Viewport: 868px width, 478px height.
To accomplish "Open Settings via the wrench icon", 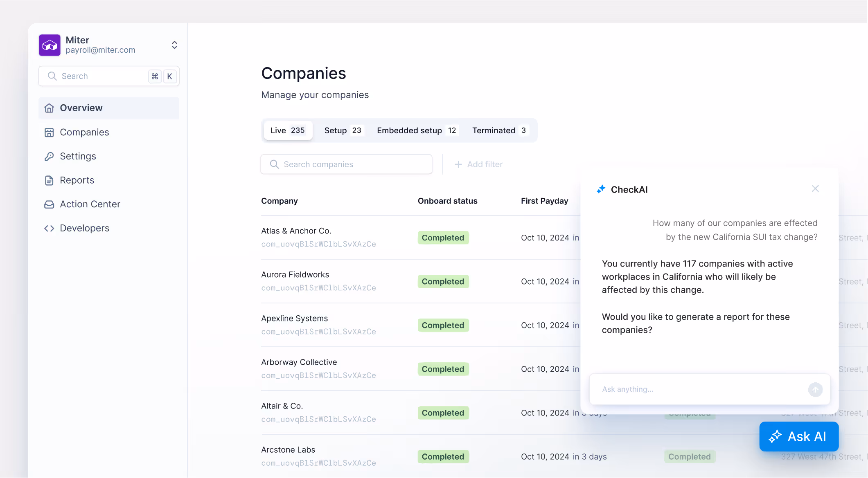I will coord(49,157).
